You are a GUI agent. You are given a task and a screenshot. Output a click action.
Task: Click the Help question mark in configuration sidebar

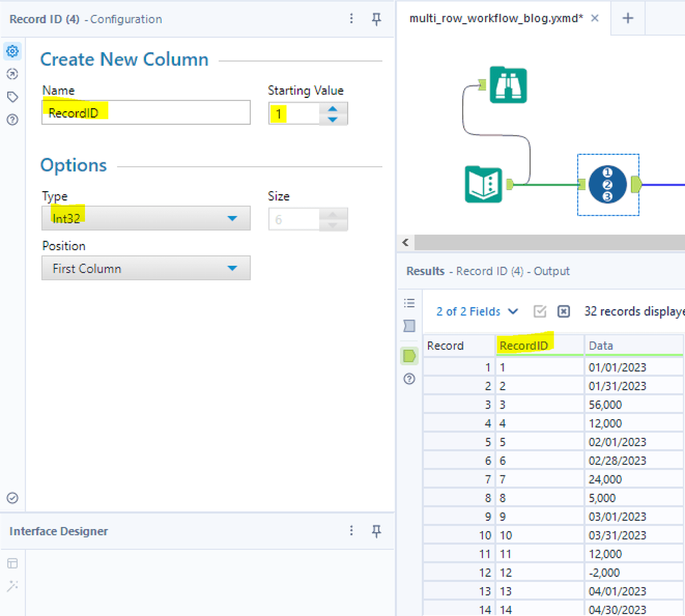coord(12,119)
